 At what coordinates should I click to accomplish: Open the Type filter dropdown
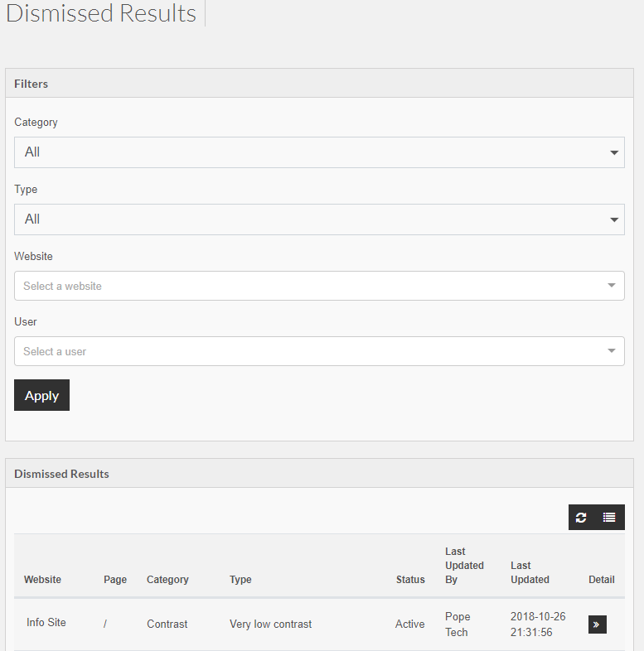[319, 219]
